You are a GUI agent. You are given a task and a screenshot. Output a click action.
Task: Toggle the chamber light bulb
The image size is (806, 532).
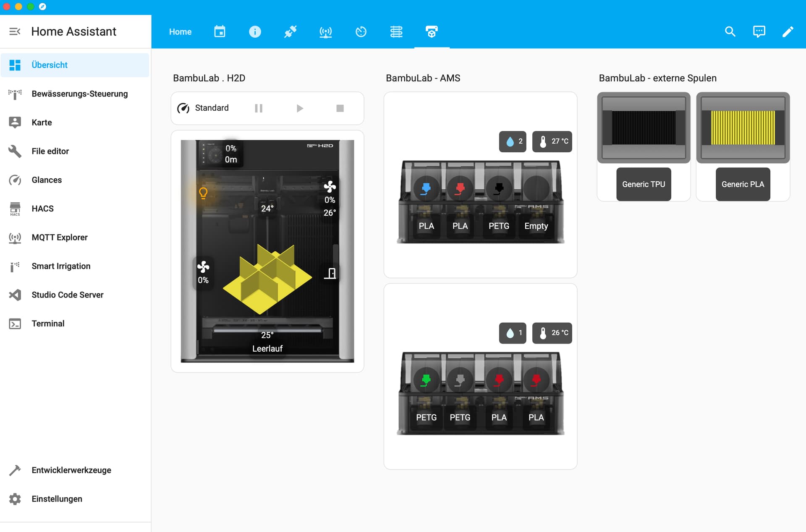pos(203,193)
